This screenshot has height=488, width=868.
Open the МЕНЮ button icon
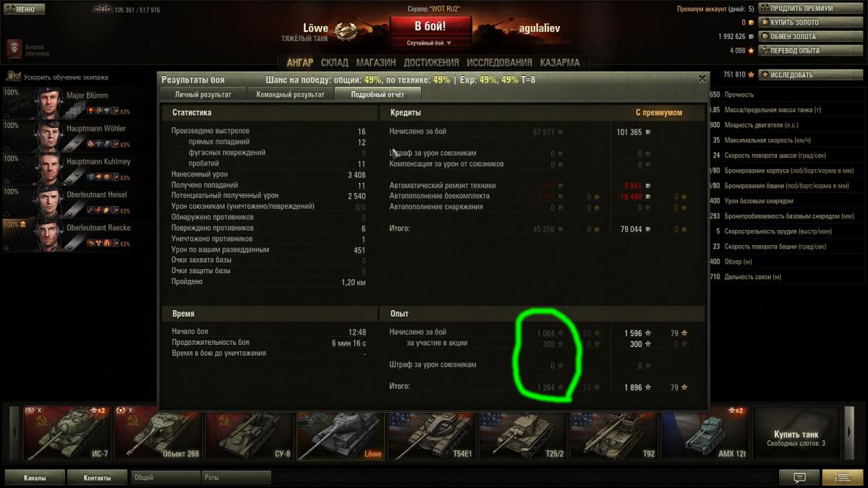point(25,9)
